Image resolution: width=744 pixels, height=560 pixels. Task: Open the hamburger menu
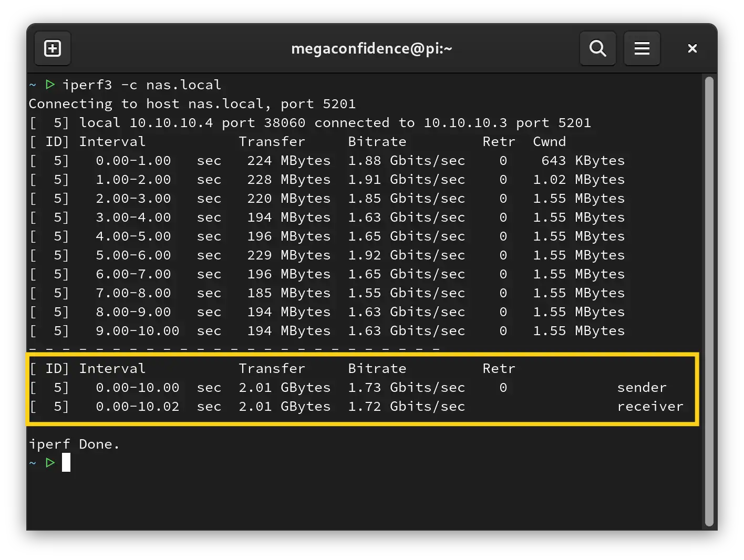point(642,48)
